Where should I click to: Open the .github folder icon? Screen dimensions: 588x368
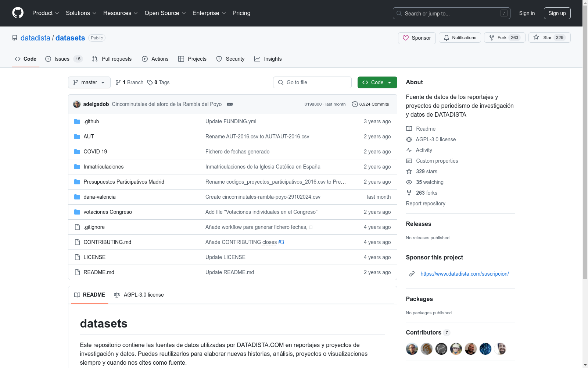pyautogui.click(x=77, y=121)
